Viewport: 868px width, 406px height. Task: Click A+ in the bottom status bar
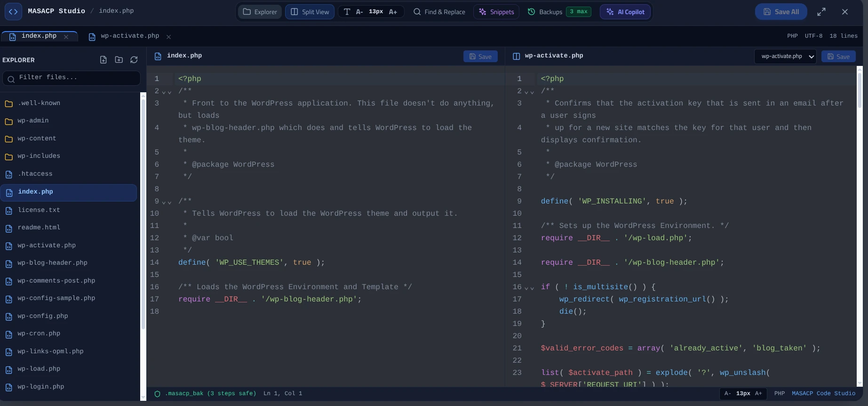[x=758, y=393]
